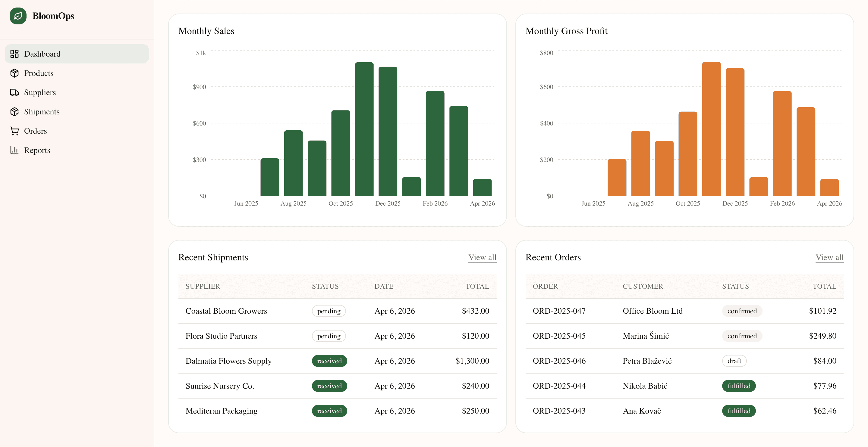The image size is (868, 447).
Task: Click the Reports bar-chart icon
Action: [x=15, y=150]
